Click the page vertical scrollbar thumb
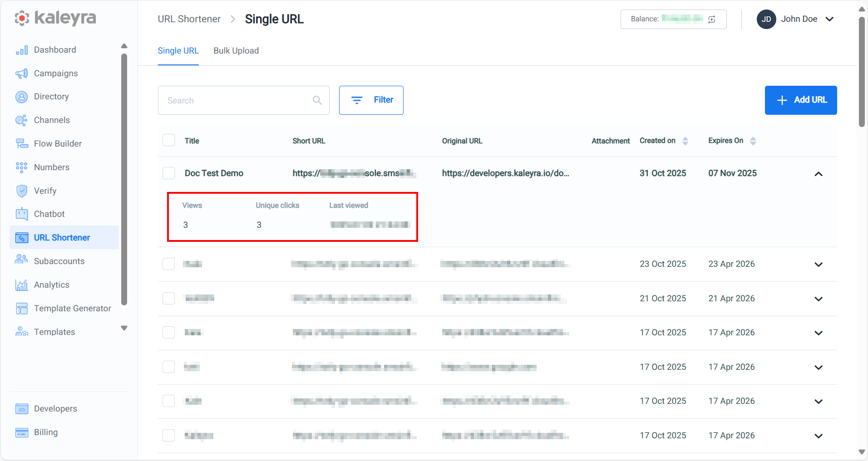Viewport: 868px width, 461px height. coord(862,72)
